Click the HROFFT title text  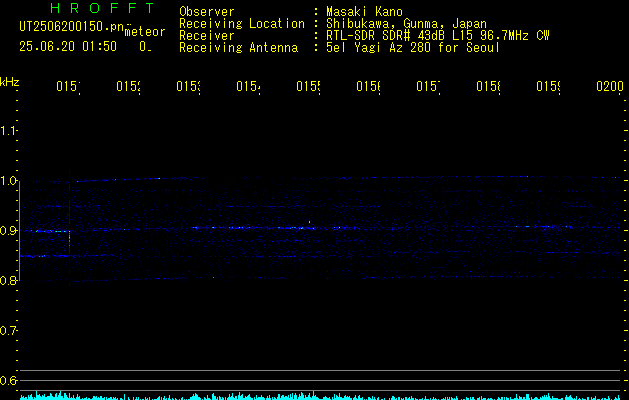[102, 8]
